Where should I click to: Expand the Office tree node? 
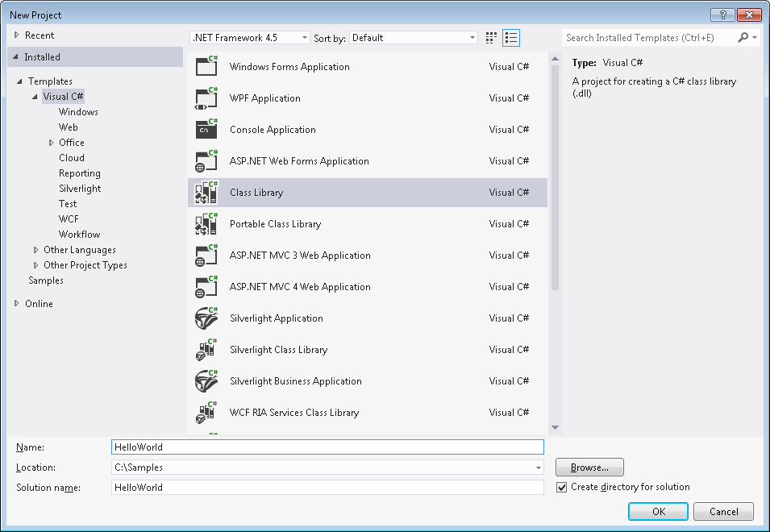51,143
